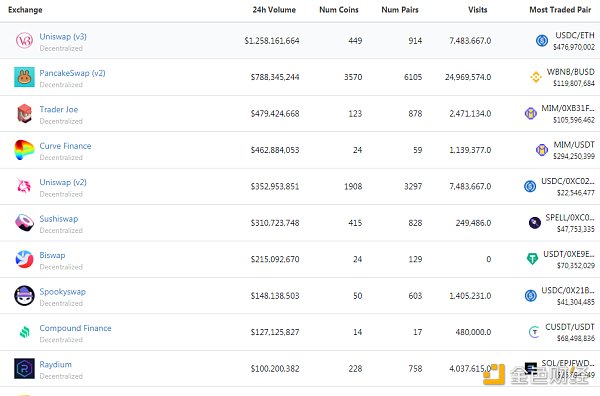
Task: Open the Compound Finance exchange link
Action: (x=75, y=328)
